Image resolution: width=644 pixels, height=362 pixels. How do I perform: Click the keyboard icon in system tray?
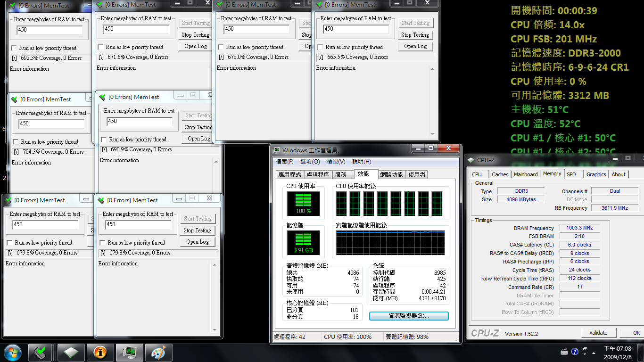564,352
